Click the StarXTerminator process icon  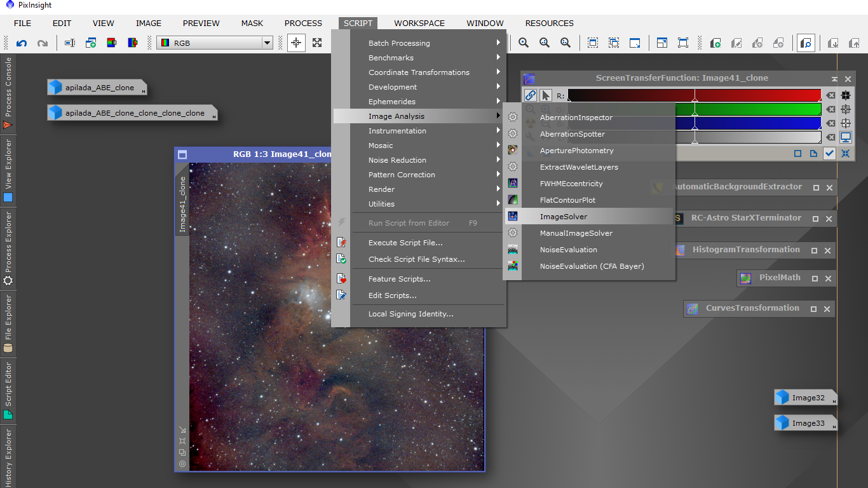[678, 218]
